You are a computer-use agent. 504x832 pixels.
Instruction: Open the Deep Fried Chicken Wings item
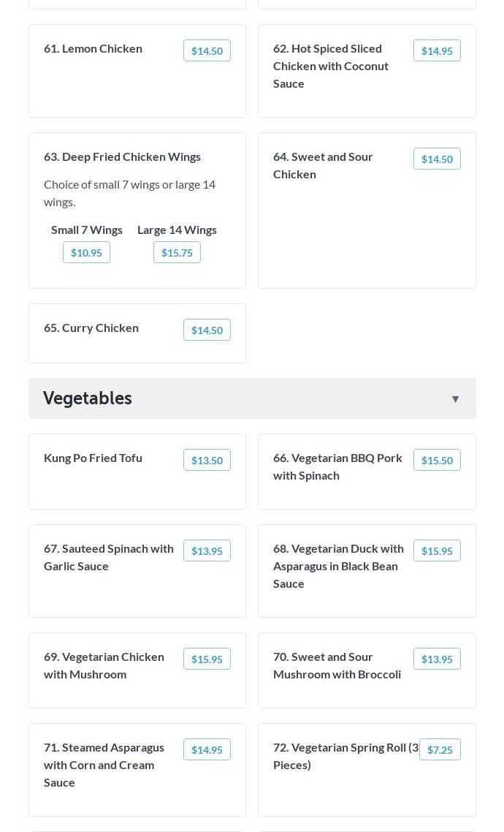(x=122, y=156)
